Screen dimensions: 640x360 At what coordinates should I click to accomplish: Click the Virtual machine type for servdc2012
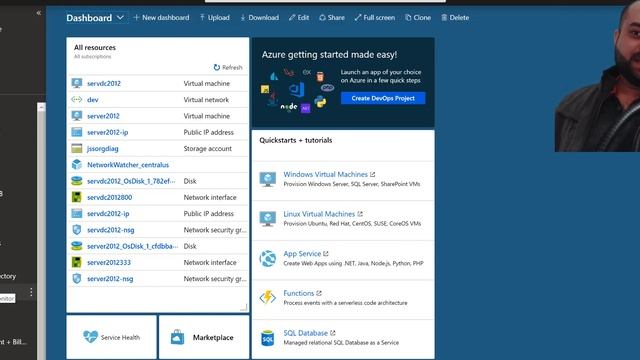pos(207,83)
